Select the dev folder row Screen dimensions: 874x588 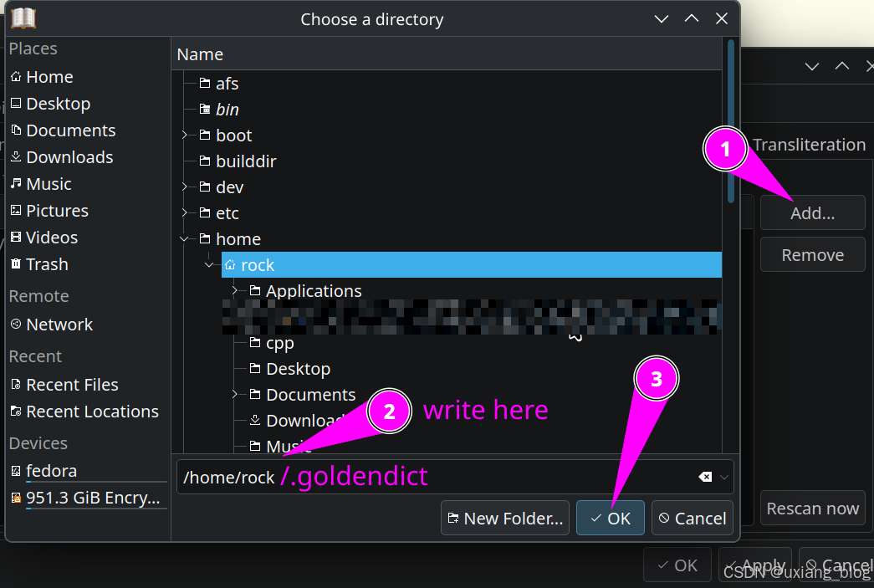point(222,187)
